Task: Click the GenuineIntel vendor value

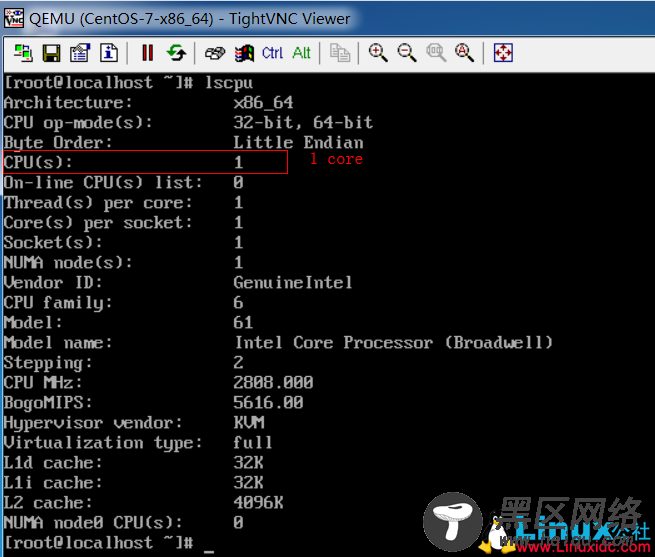Action: 293,282
